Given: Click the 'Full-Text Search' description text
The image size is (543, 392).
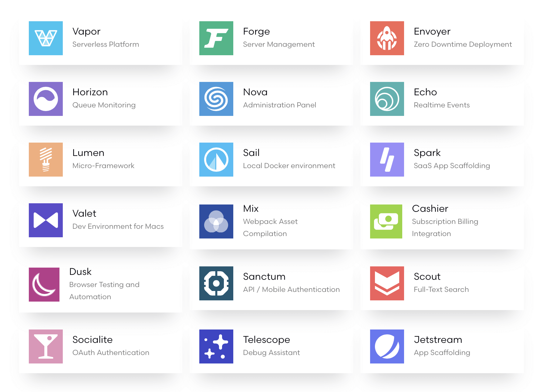Looking at the screenshot, I should point(441,289).
